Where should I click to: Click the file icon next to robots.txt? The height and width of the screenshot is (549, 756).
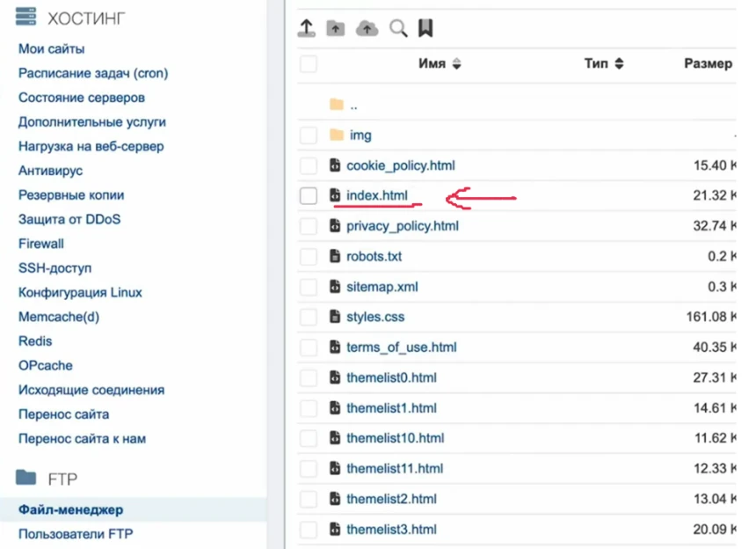tap(334, 256)
